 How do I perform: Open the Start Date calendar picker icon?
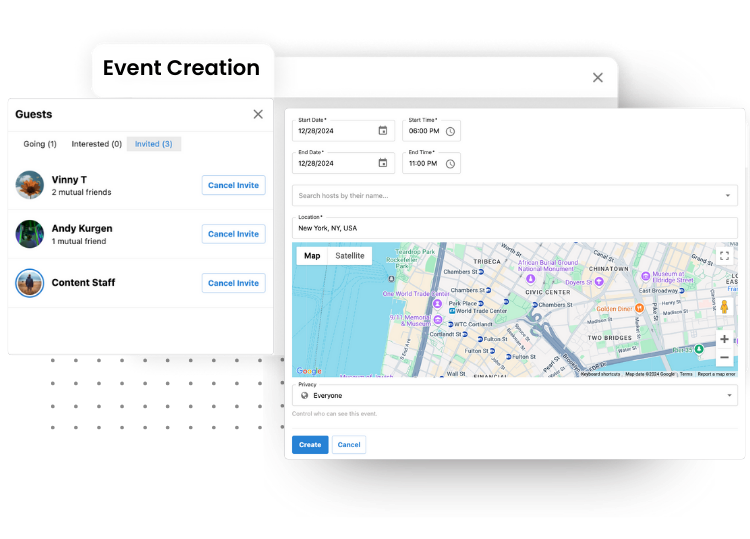pos(383,130)
